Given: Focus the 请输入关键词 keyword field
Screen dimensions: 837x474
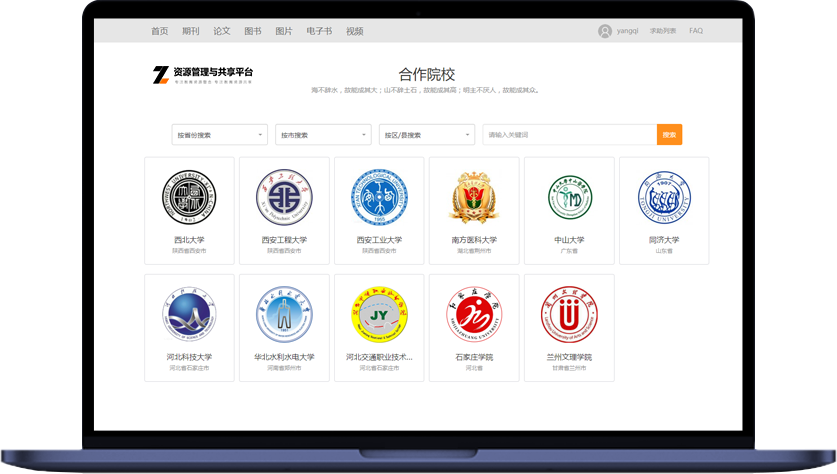Looking at the screenshot, I should tap(570, 135).
